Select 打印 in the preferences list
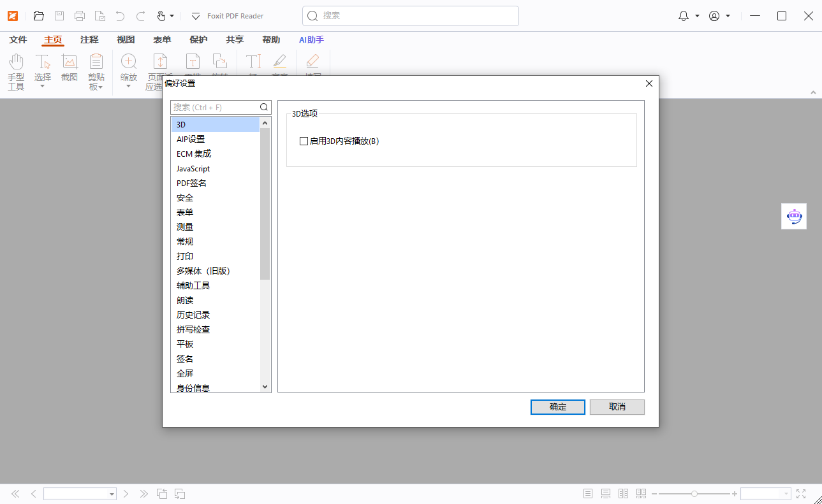822x504 pixels. tap(184, 256)
